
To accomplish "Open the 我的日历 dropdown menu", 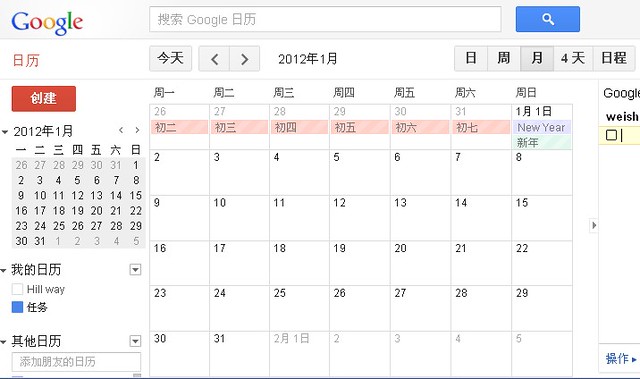I will tap(136, 270).
